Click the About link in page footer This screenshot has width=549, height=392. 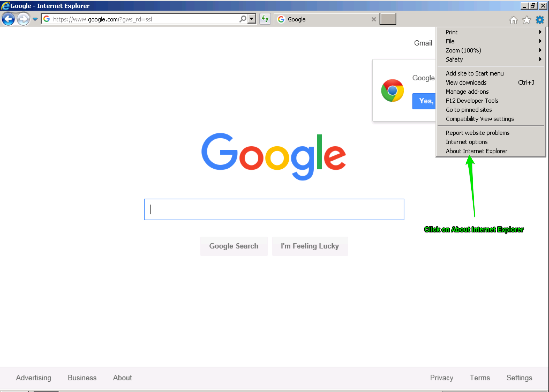click(x=122, y=378)
